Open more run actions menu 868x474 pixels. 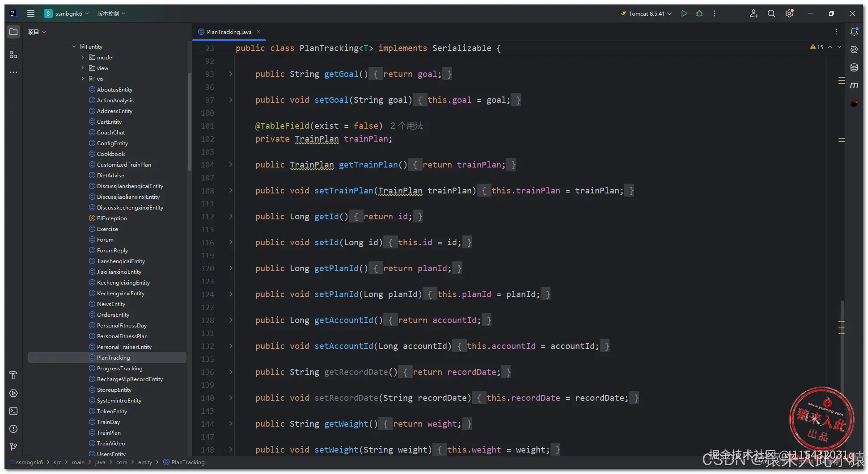tap(715, 13)
